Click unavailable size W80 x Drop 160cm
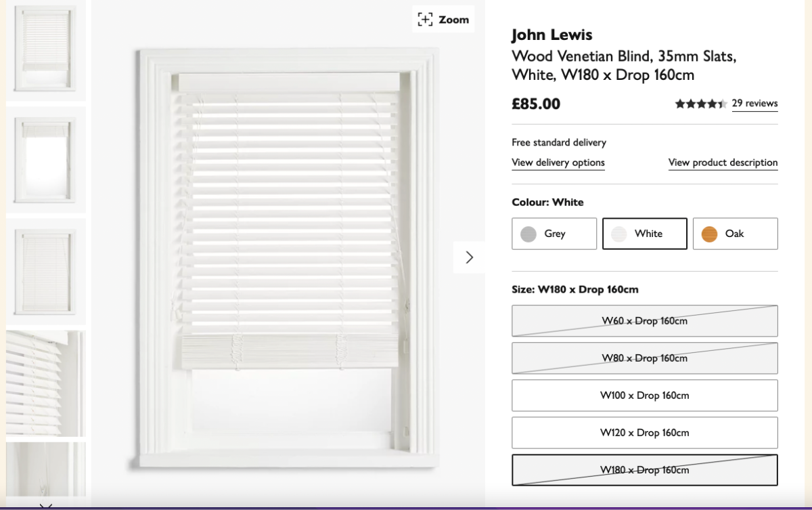 pos(645,358)
